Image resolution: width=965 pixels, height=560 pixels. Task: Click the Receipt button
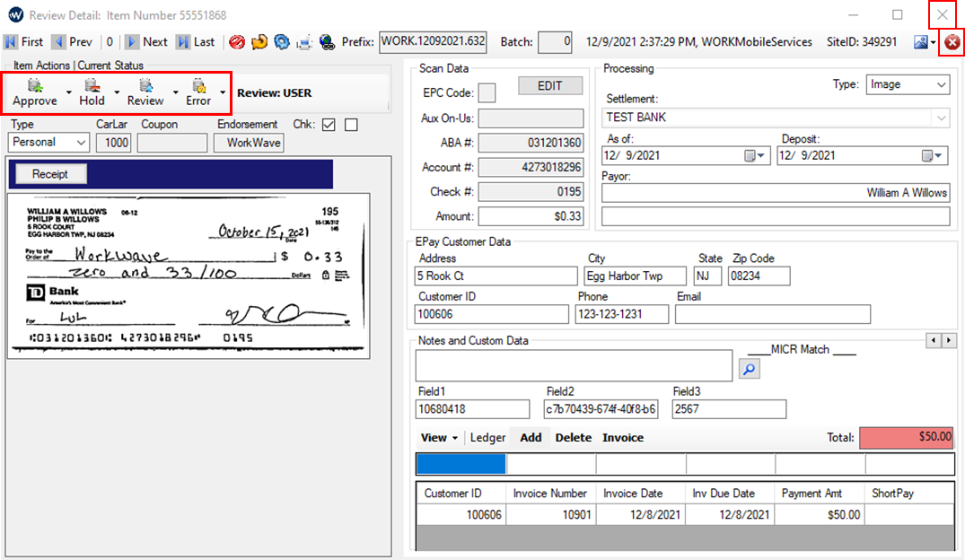(50, 174)
